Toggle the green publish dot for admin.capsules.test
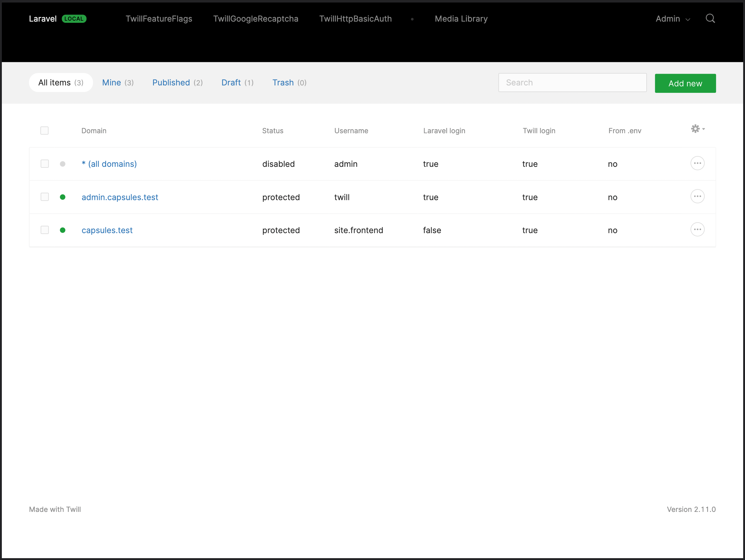Image resolution: width=745 pixels, height=560 pixels. tap(63, 197)
